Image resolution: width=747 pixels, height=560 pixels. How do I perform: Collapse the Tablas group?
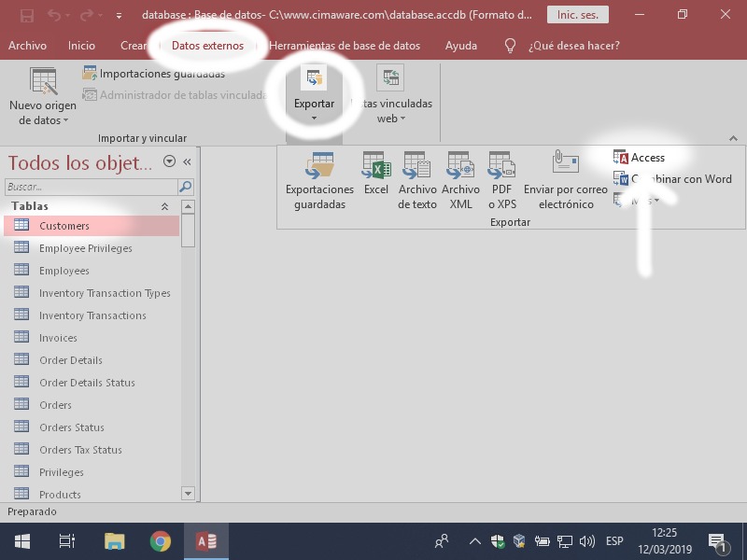165,206
